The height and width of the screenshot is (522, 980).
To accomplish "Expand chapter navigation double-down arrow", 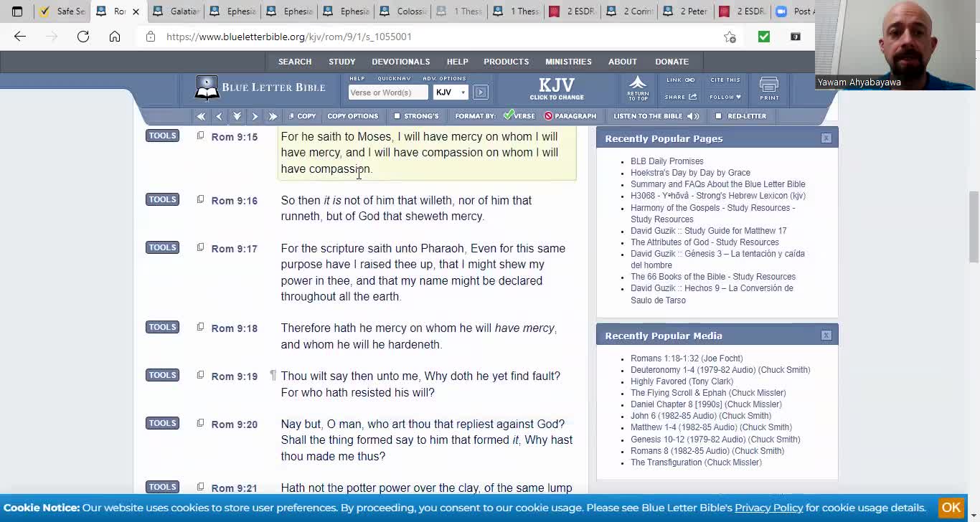I will coord(237,116).
